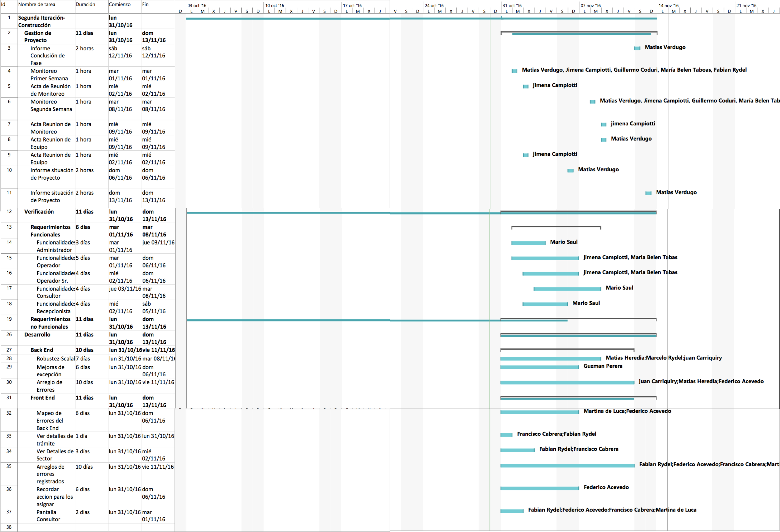Click the bar for 'Martina de Luca;Federico Acevedo'
This screenshot has height=532, width=780.
tap(539, 412)
